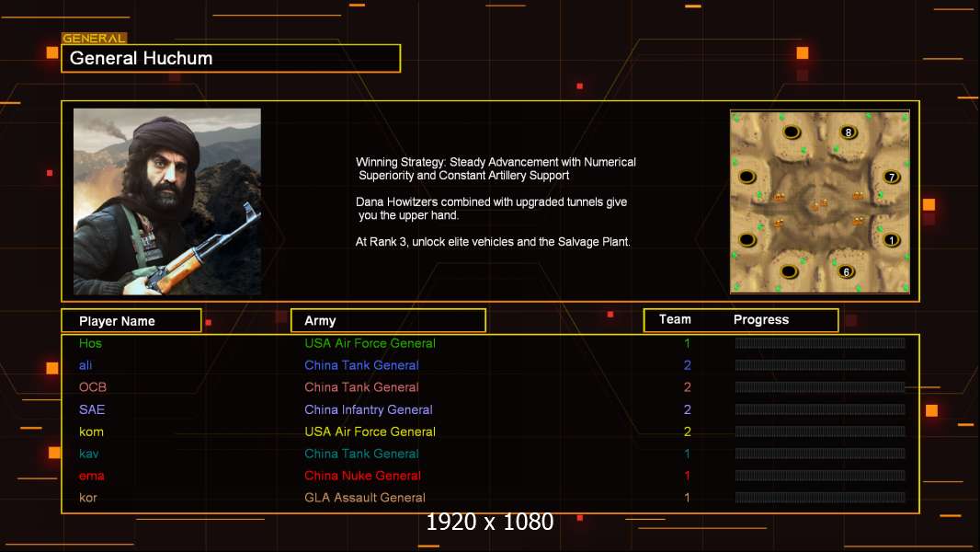Select player name kav
Screen dimensions: 980x552
89,454
